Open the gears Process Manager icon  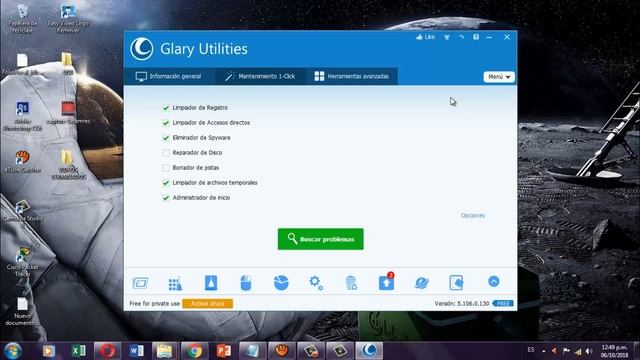point(316,282)
